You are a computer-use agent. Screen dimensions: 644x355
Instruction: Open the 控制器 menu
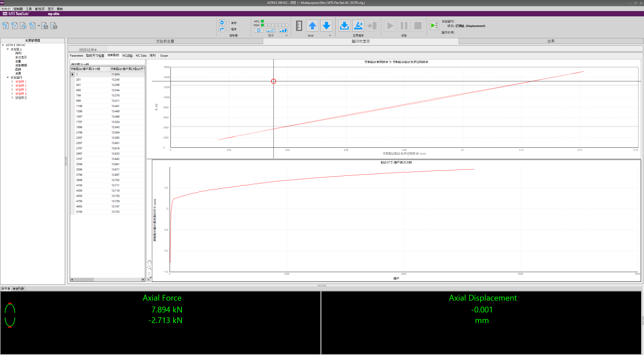point(18,9)
